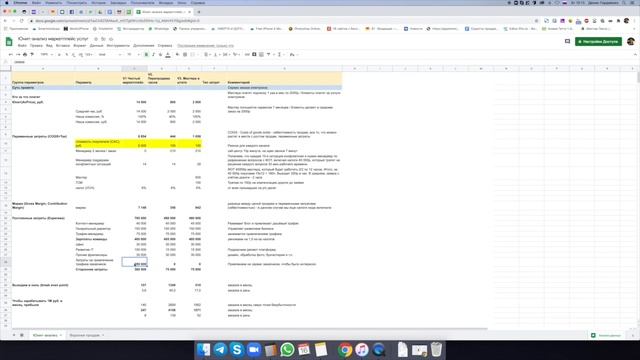Click the Functions sigma icon
This screenshot has height=360, width=640.
tap(280, 54)
